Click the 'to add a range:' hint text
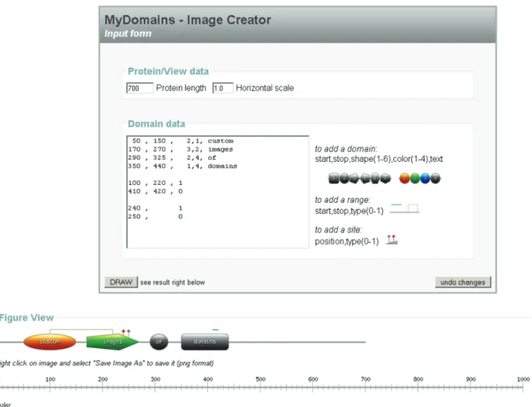Image resolution: width=532 pixels, height=407 pixels. (342, 200)
